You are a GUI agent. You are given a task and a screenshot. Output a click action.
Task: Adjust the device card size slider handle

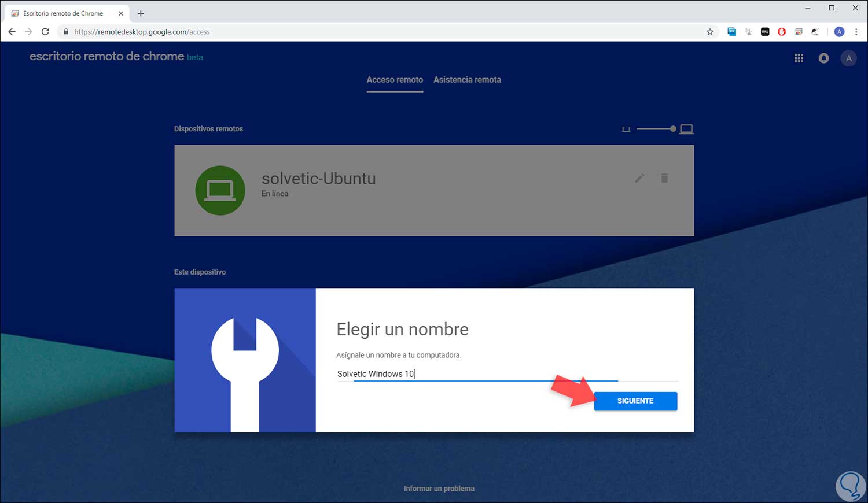click(x=673, y=129)
